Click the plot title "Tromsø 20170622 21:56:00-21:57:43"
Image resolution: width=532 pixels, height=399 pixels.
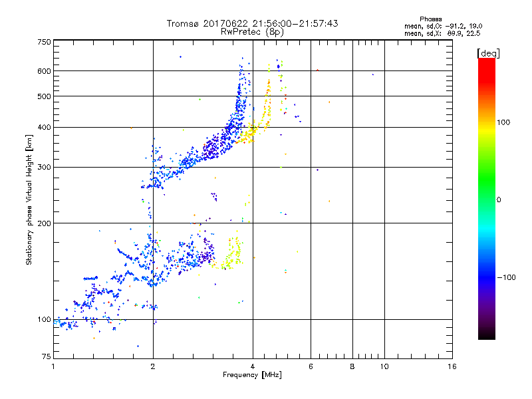coord(252,23)
